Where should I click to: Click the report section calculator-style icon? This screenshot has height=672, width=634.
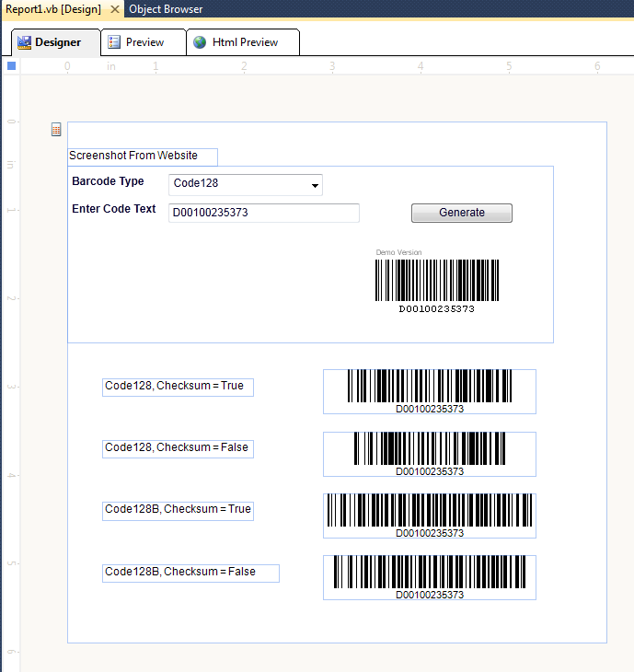point(56,130)
